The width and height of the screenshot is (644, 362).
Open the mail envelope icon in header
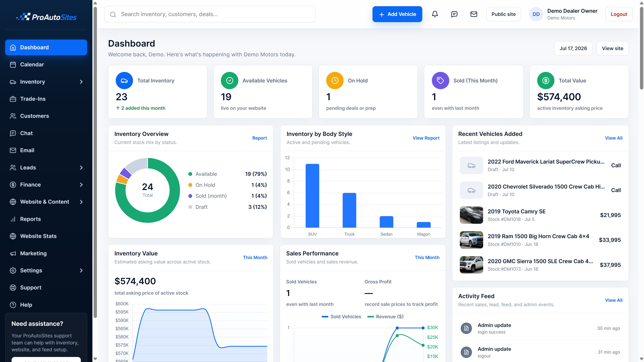coord(474,14)
